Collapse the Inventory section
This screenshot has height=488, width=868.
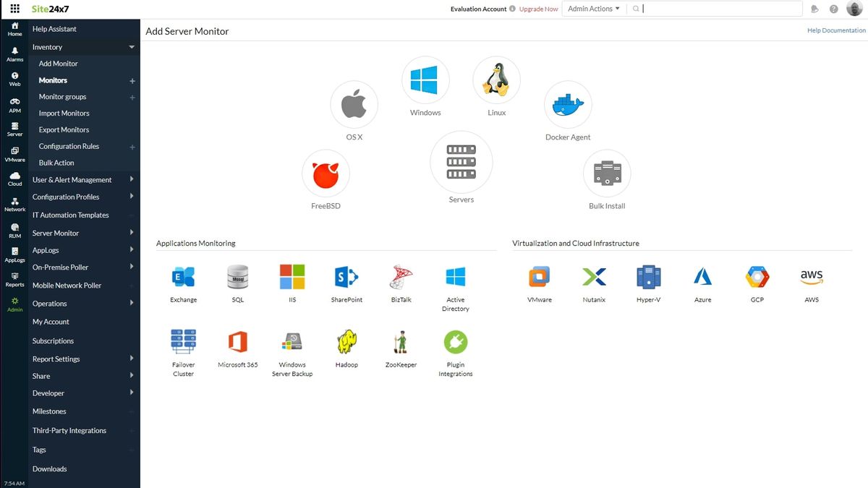[x=83, y=46]
